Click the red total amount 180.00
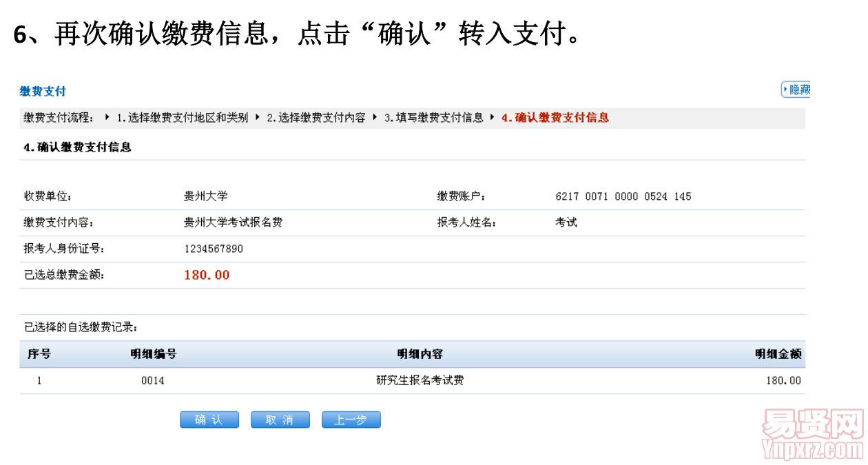Image resolution: width=868 pixels, height=465 pixels. pyautogui.click(x=207, y=275)
